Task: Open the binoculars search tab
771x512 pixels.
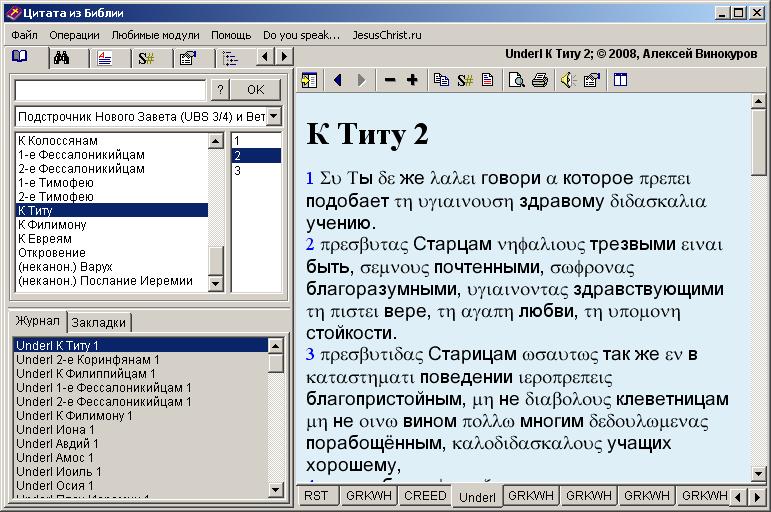Action: click(61, 58)
